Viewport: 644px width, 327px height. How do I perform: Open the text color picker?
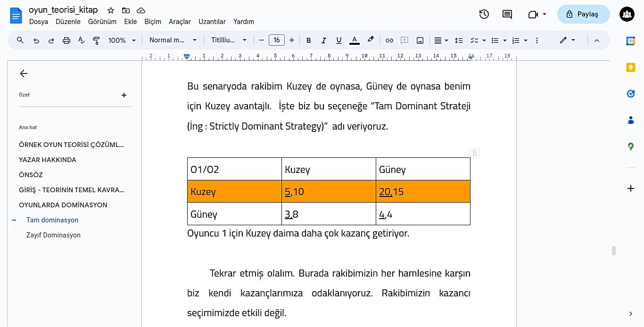pyautogui.click(x=354, y=41)
